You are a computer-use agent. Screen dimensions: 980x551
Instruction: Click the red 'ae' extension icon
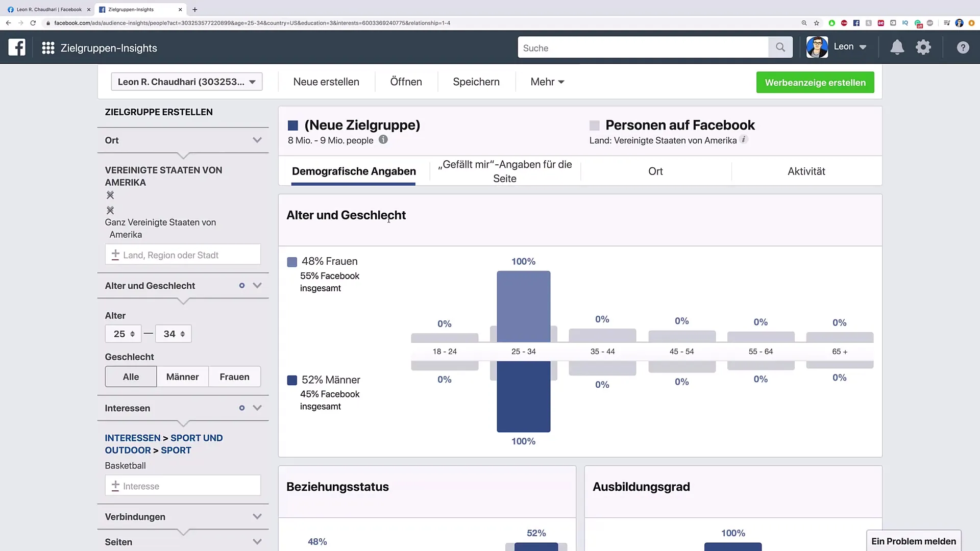pos(881,23)
